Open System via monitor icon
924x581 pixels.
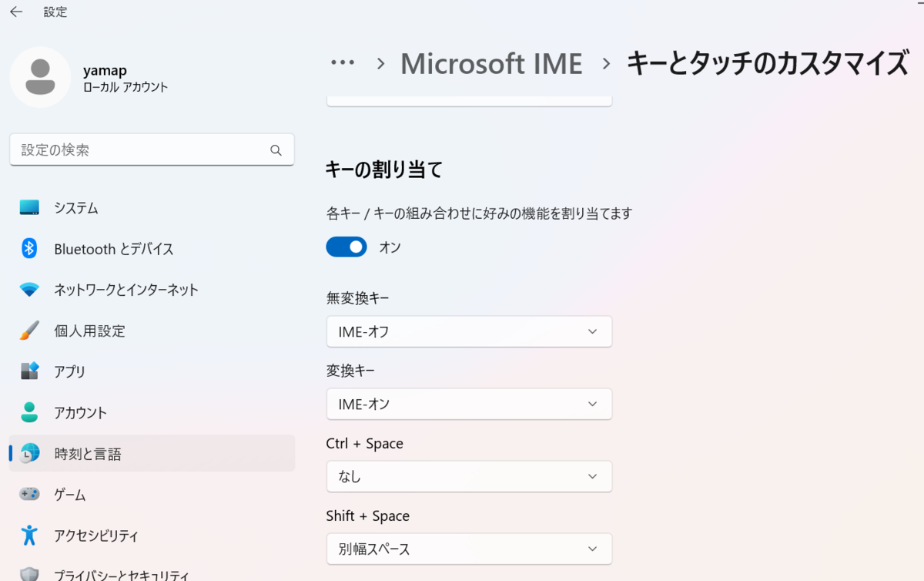click(29, 207)
